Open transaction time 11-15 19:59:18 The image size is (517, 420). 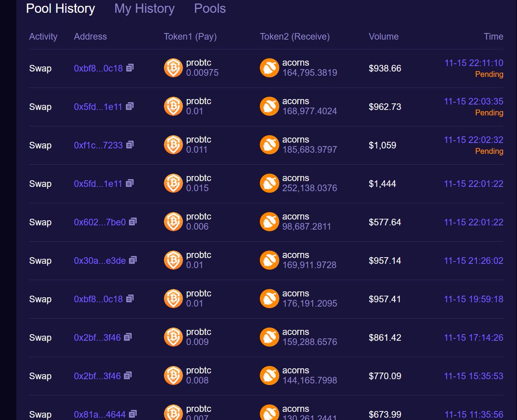pos(473,299)
